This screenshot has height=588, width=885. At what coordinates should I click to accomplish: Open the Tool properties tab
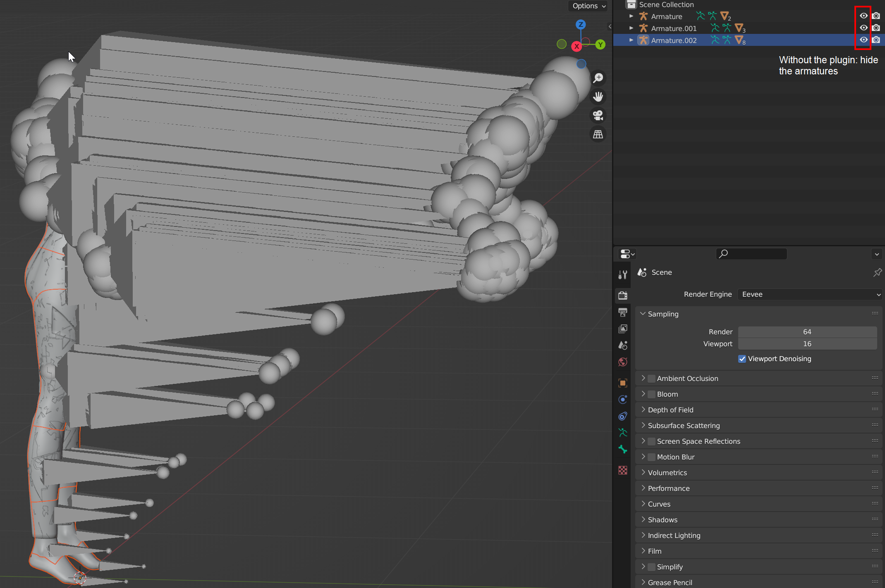pyautogui.click(x=623, y=275)
